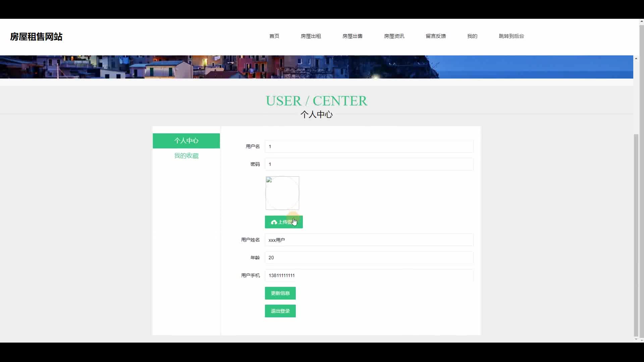This screenshot has width=644, height=362.
Task: Click the broken avatar image thumbnail
Action: 282,193
